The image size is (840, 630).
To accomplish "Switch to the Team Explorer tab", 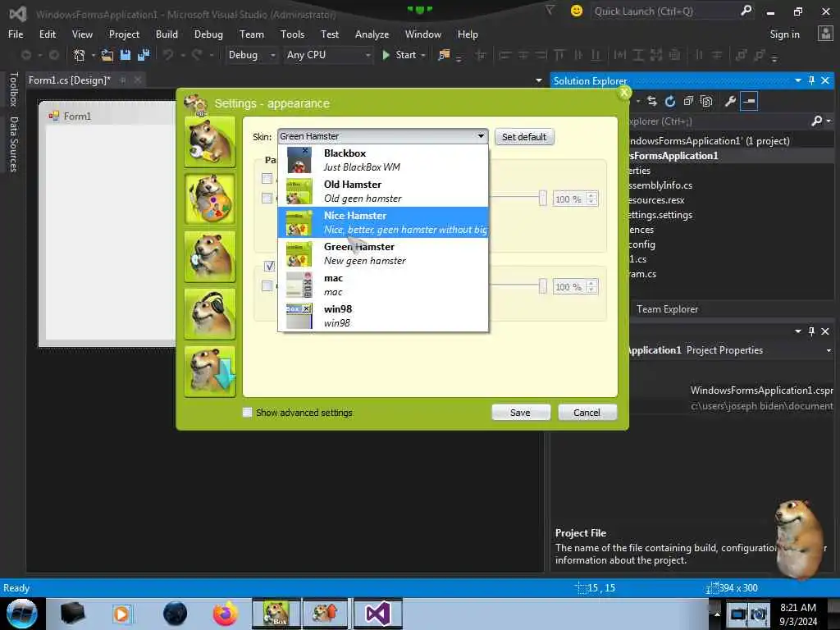I will (x=667, y=309).
